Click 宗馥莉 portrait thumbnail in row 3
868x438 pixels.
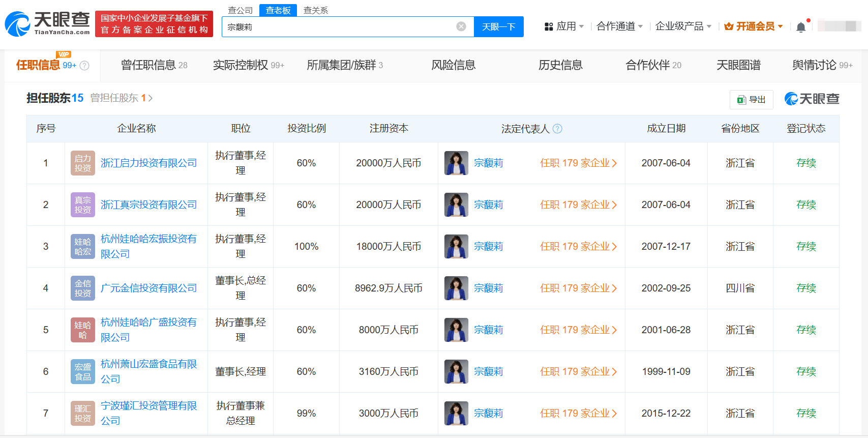point(456,247)
